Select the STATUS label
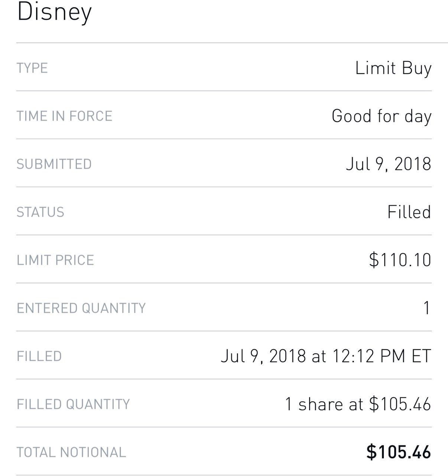Screen dimensions: 448x476 40,212
